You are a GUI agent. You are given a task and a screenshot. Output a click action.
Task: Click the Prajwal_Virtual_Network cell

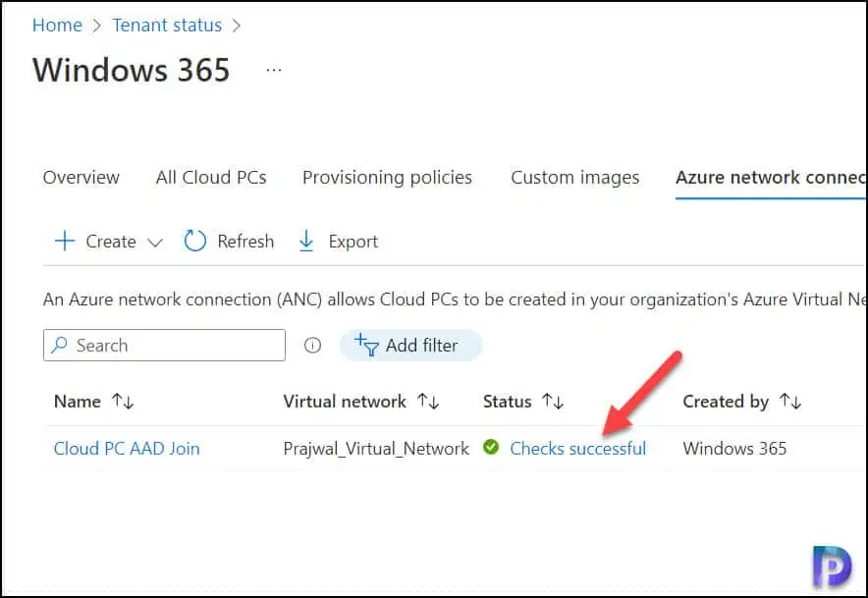coord(376,448)
